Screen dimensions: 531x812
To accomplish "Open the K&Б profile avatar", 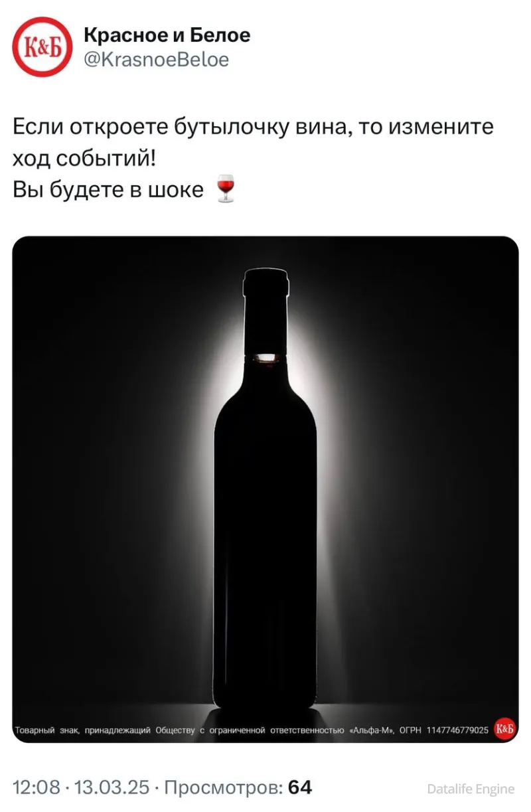I will (x=42, y=46).
